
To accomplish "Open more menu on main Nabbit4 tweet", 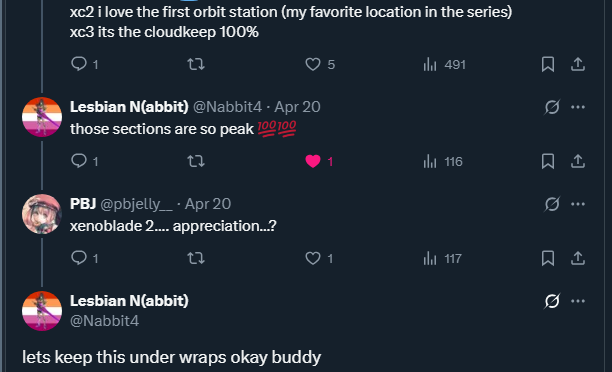I will click(x=578, y=301).
